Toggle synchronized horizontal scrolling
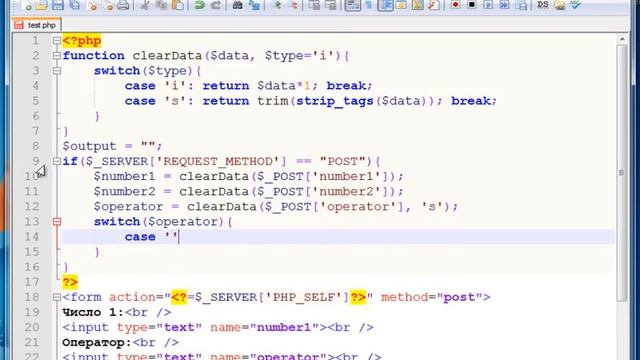This screenshot has height=360, width=640. (x=330, y=5)
